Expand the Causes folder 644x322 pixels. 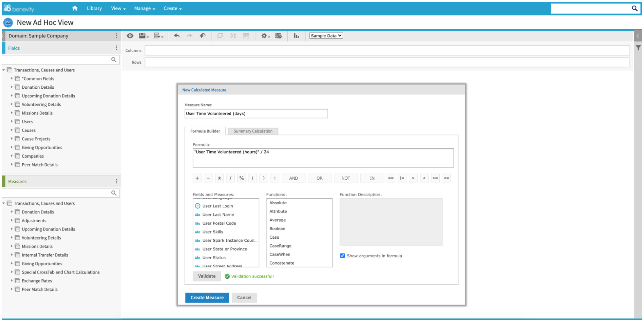click(x=12, y=130)
